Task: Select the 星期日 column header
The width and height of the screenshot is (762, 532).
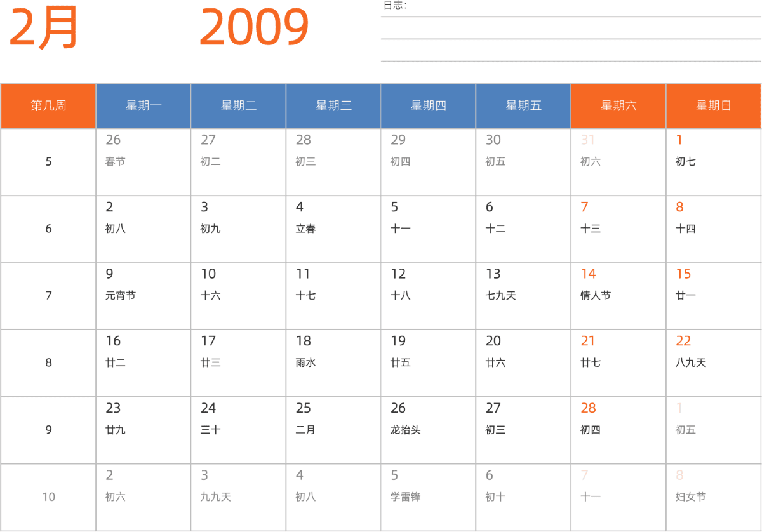Action: click(x=714, y=106)
